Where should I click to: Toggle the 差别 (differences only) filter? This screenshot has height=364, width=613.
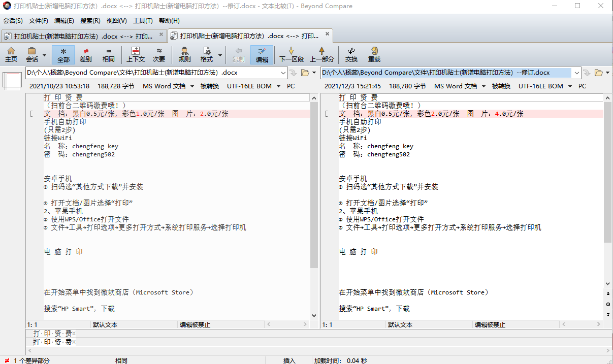click(x=86, y=54)
